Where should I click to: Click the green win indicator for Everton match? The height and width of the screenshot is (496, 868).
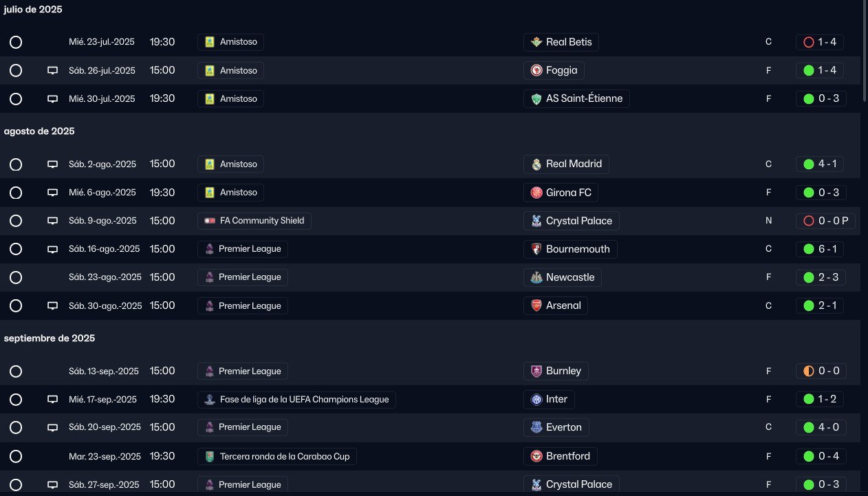[809, 427]
